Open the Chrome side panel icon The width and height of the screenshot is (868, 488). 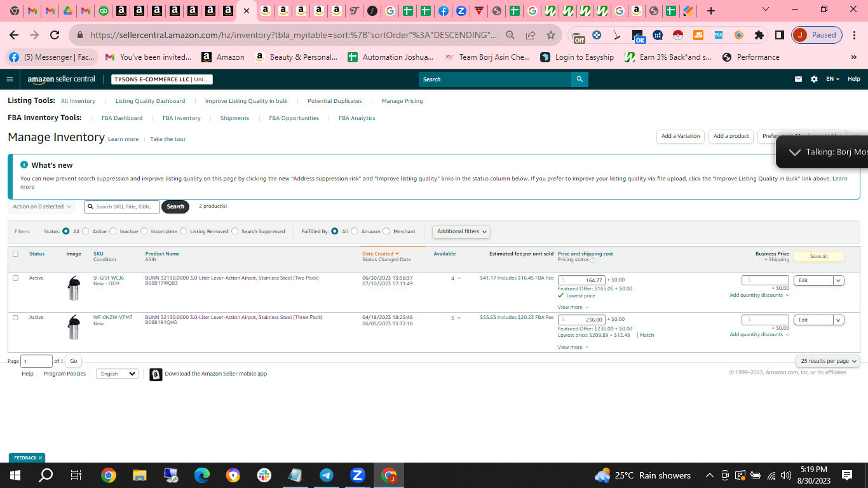pos(780,35)
